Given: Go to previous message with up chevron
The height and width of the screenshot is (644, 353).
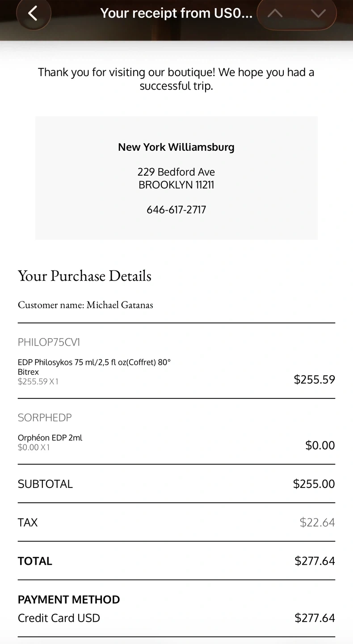Looking at the screenshot, I should point(275,13).
